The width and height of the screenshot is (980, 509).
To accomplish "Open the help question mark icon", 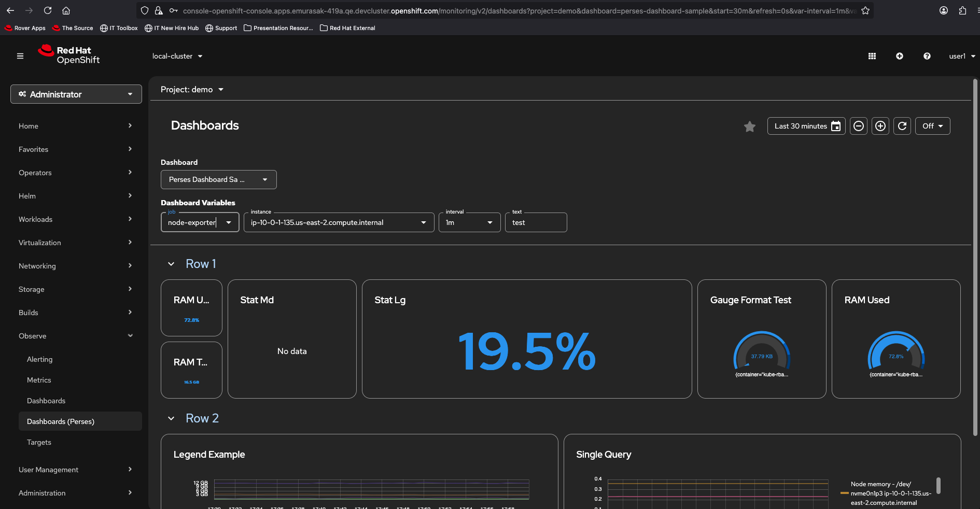I will pos(927,56).
